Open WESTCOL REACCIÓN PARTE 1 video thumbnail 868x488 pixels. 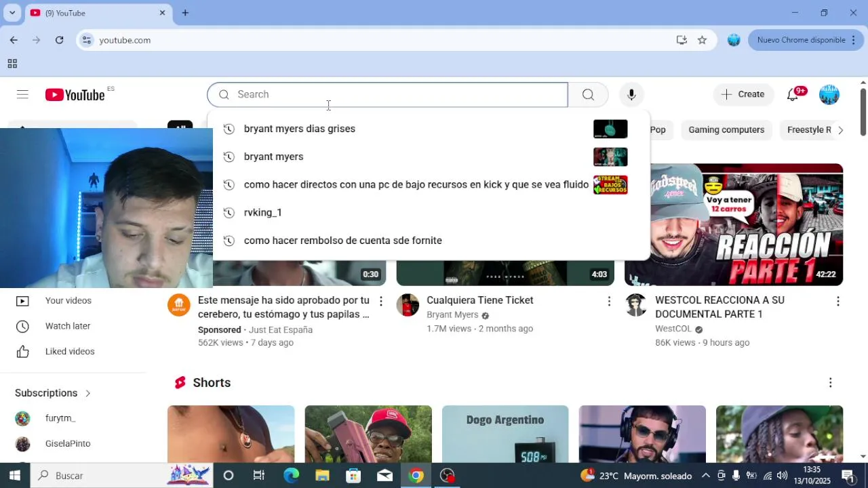[734, 224]
